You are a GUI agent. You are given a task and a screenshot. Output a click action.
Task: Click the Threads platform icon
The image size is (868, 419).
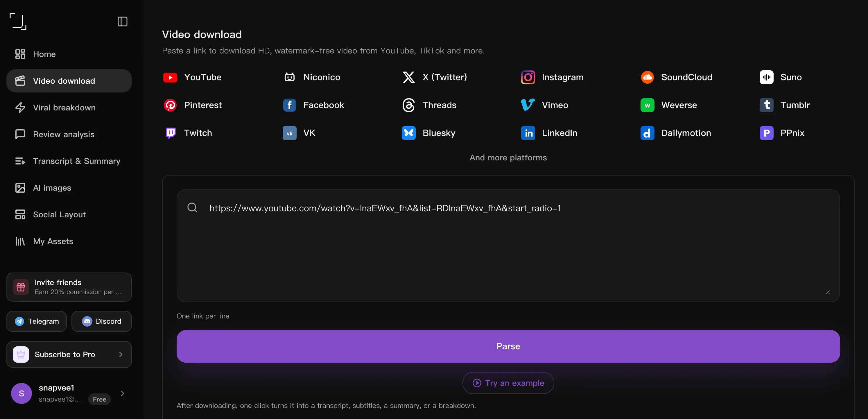[x=408, y=105]
